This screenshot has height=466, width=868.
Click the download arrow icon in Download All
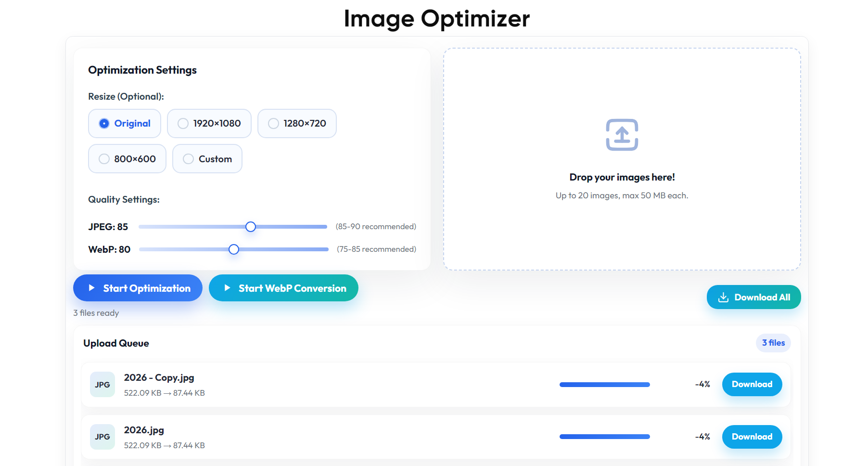coord(723,297)
